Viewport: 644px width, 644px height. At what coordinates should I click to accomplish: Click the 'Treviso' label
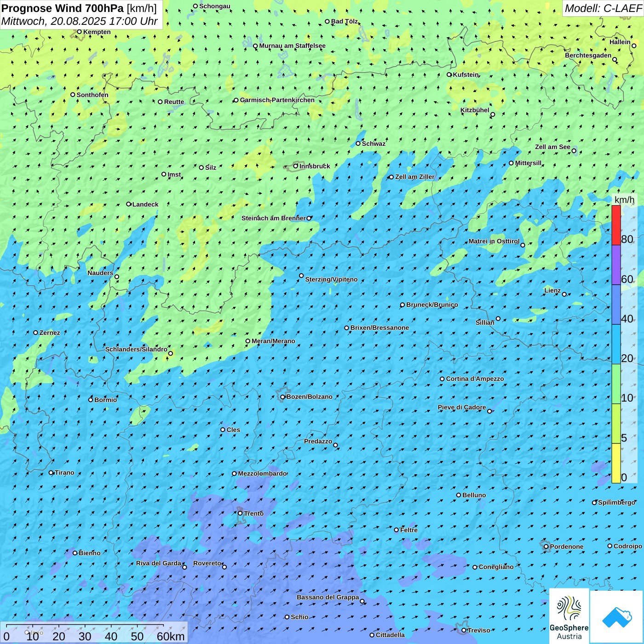pyautogui.click(x=478, y=630)
